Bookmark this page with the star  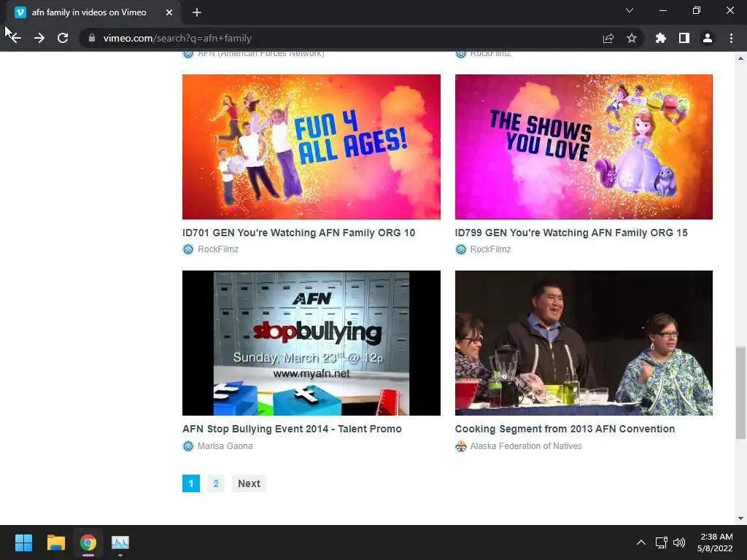(632, 38)
